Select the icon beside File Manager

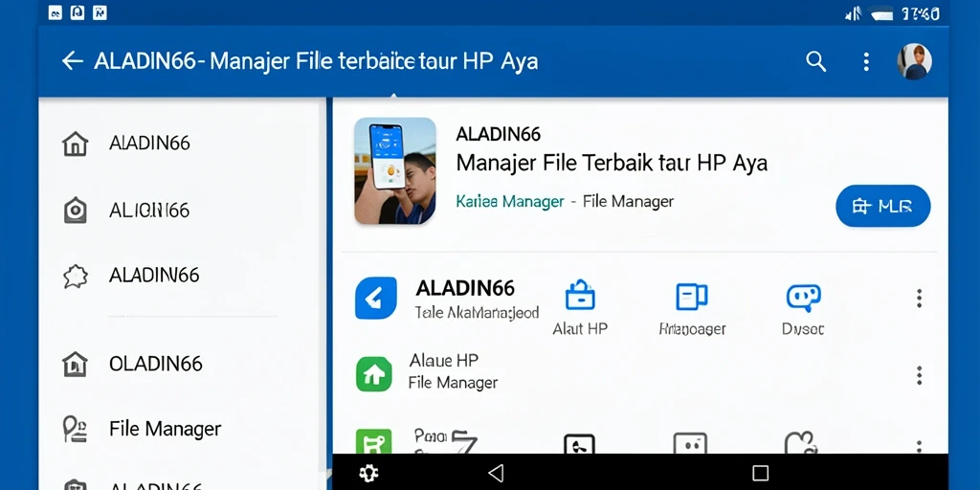(x=75, y=430)
